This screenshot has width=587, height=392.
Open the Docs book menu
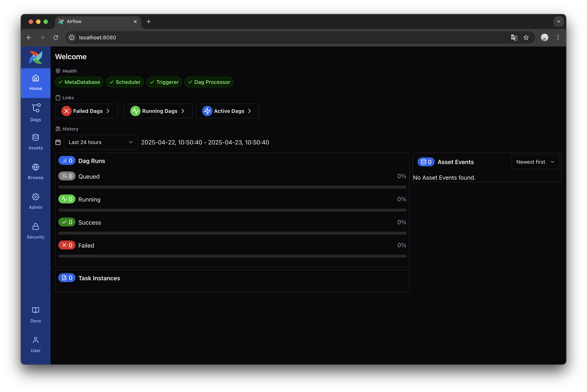(35, 315)
